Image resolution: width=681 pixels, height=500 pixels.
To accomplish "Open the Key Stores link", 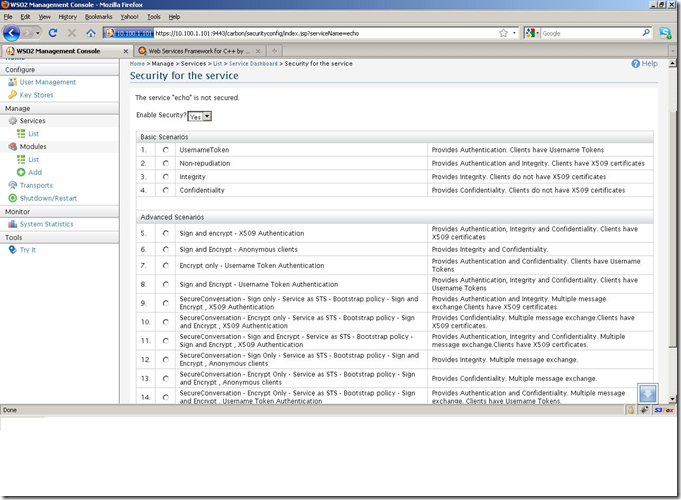I will 36,95.
